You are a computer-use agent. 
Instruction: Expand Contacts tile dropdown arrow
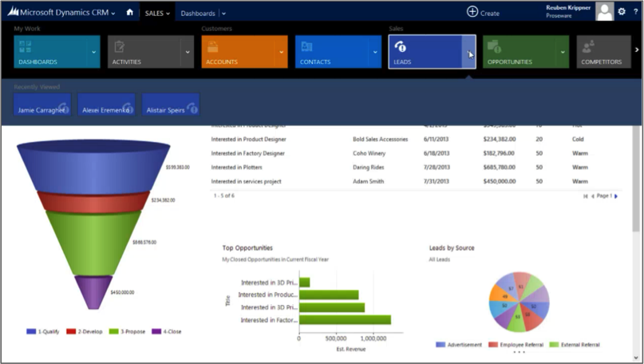[x=375, y=52]
